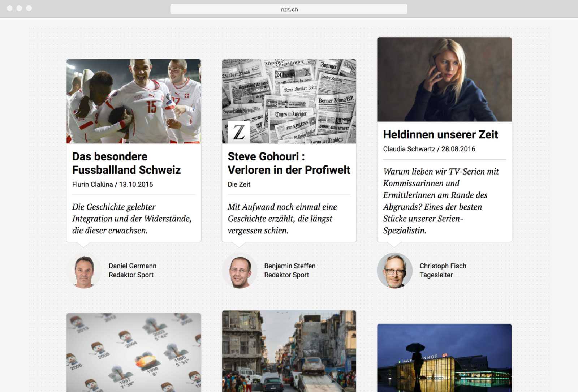
Task: Click author name Benjamin Steffen
Action: [x=289, y=266]
